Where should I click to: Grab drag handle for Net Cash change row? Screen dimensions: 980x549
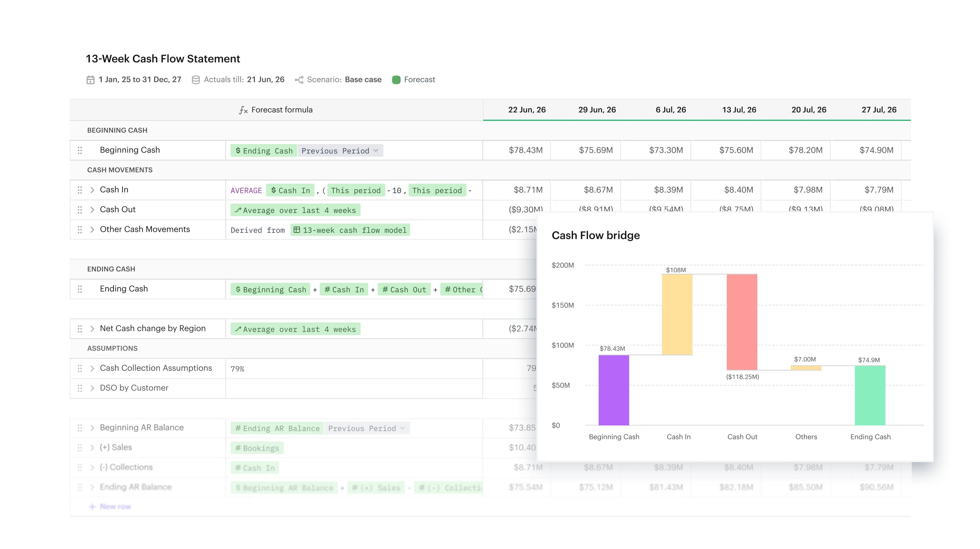80,329
